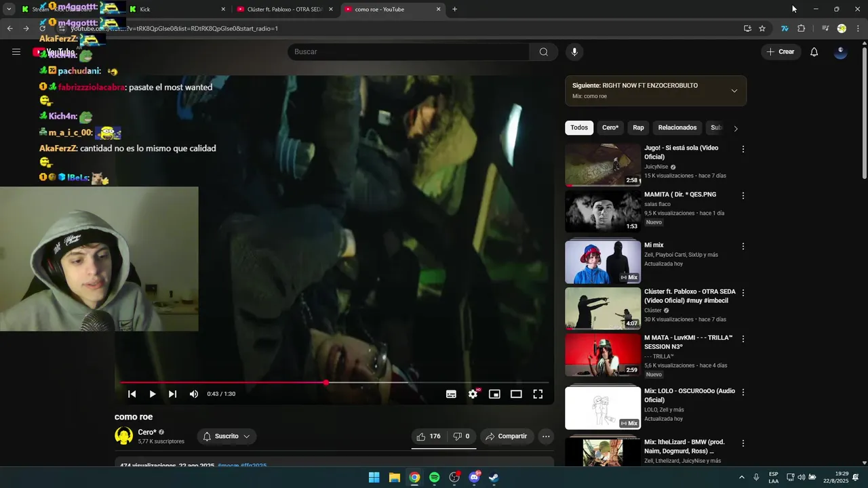Open the Suscrito notification dropdown
868x488 pixels.
226,436
